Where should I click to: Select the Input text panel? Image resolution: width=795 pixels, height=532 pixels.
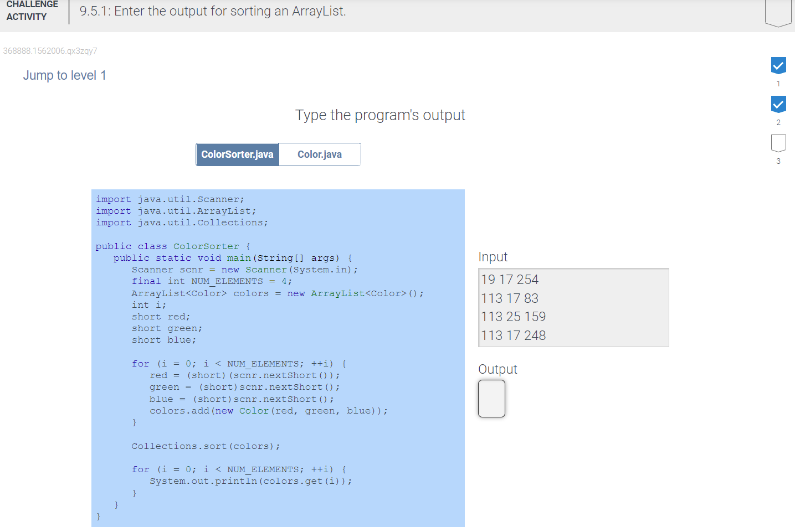pos(573,307)
